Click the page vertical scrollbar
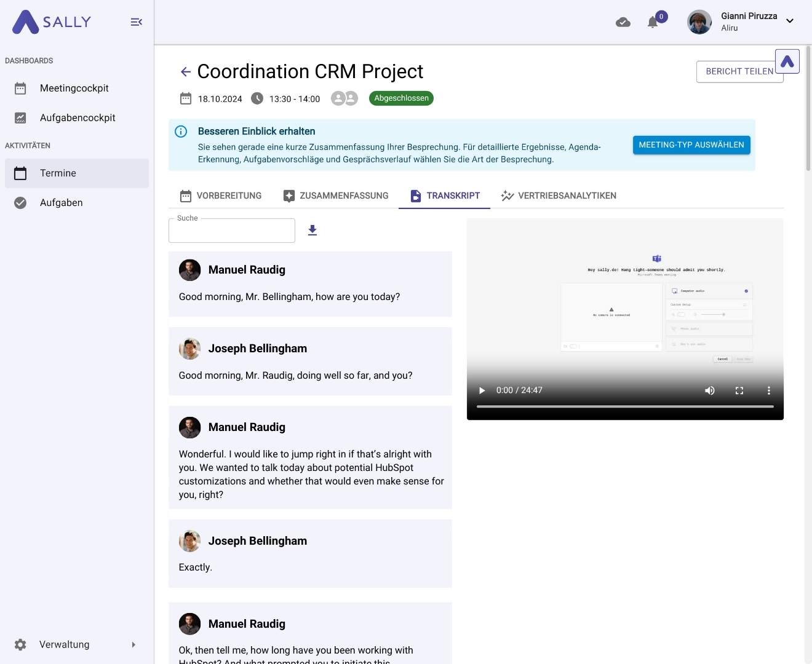 click(808, 109)
